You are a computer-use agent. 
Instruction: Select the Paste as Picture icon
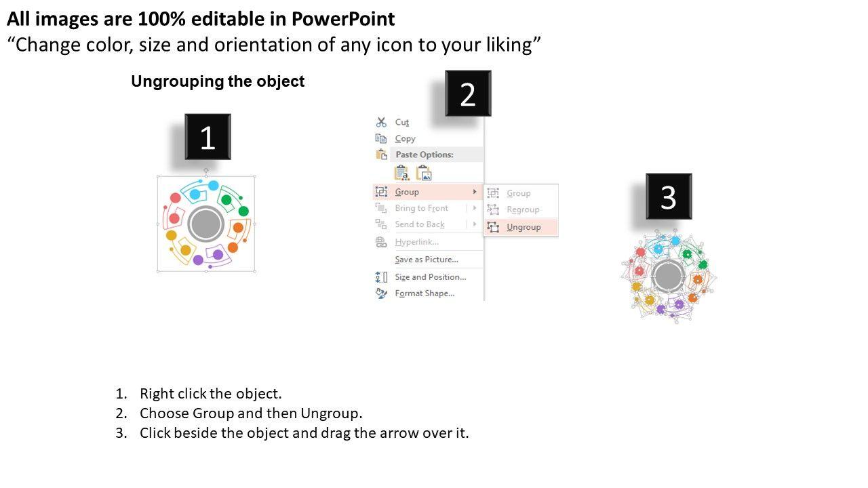[424, 174]
